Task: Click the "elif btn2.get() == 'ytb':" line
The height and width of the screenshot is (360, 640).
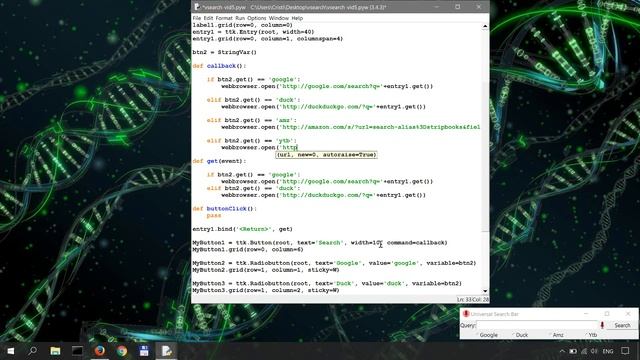Action: click(x=251, y=140)
